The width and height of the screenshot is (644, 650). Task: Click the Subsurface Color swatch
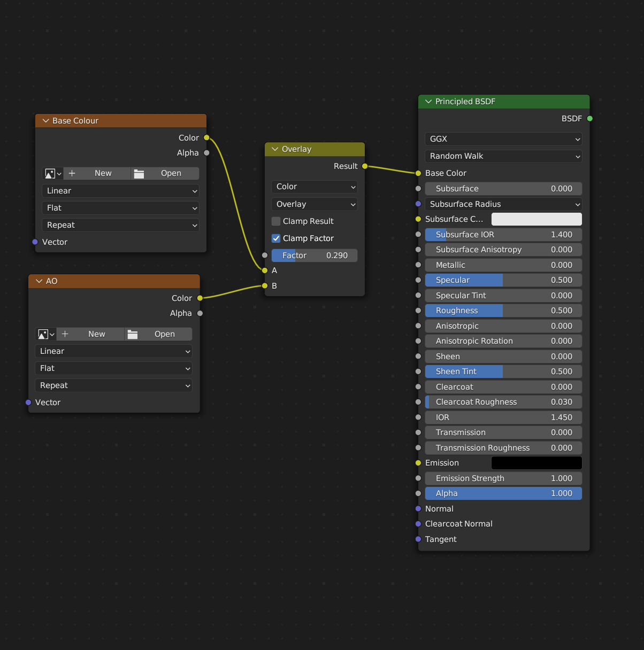536,219
